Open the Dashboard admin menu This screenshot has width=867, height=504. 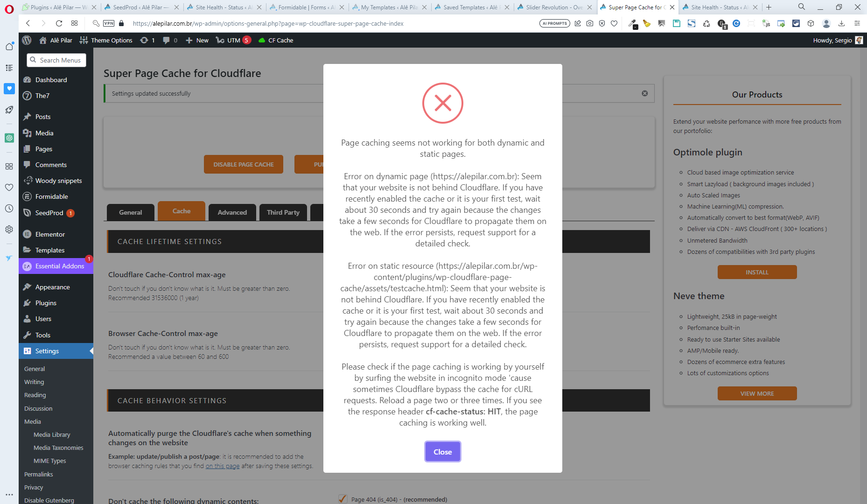pos(56,80)
